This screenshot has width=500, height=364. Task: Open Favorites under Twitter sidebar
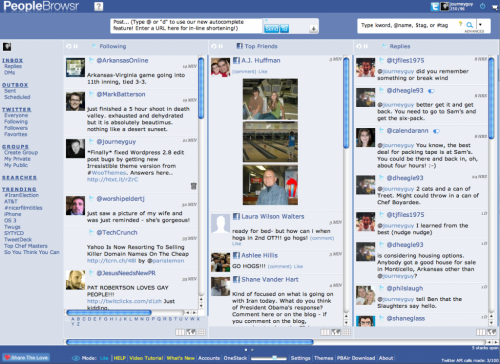[16, 134]
